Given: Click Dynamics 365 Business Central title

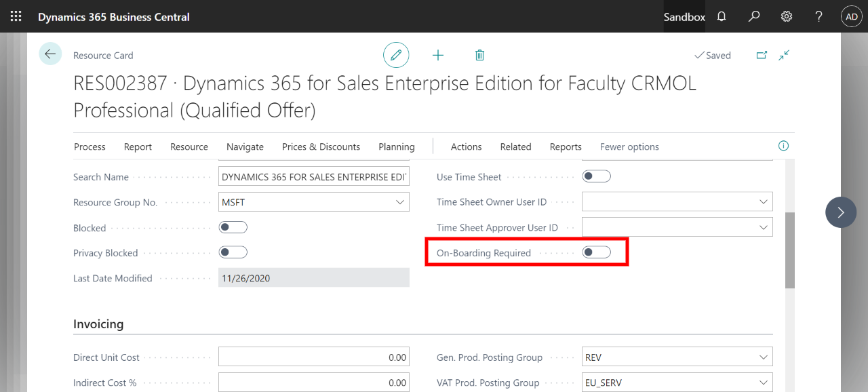Looking at the screenshot, I should [x=114, y=17].
